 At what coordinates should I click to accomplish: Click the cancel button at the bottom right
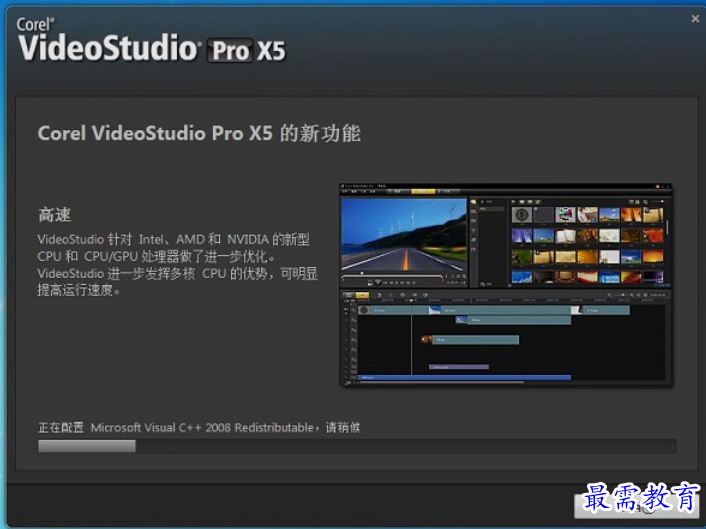click(x=636, y=506)
